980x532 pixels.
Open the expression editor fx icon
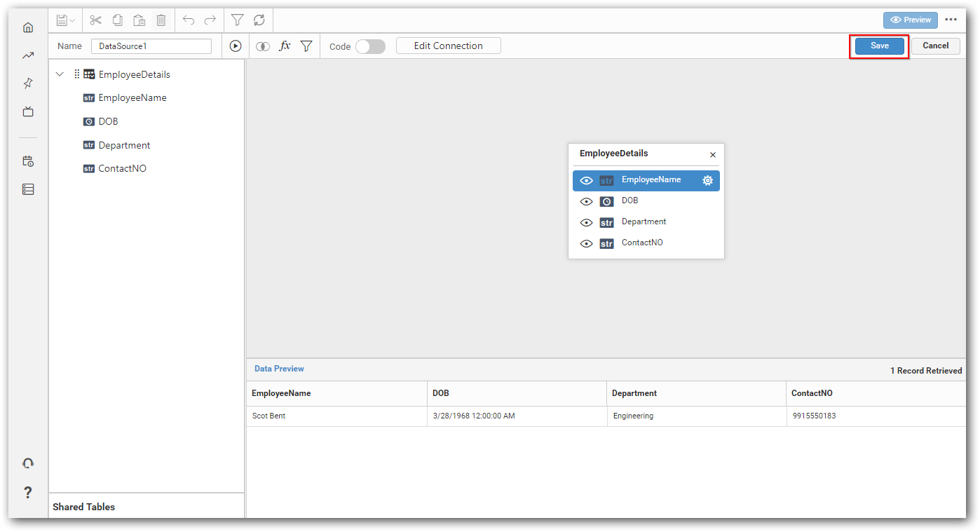coord(285,46)
